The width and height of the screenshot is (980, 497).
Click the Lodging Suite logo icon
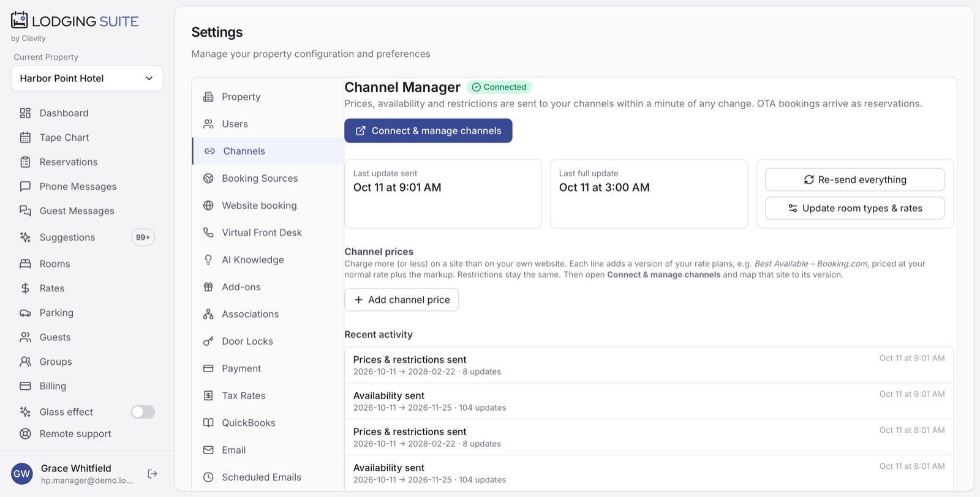(20, 20)
